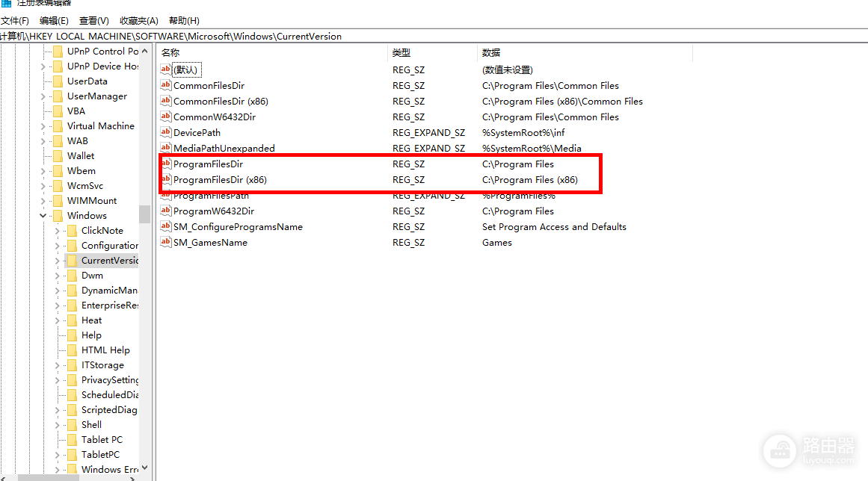
Task: Click tree scrollbar down arrow
Action: click(x=144, y=468)
